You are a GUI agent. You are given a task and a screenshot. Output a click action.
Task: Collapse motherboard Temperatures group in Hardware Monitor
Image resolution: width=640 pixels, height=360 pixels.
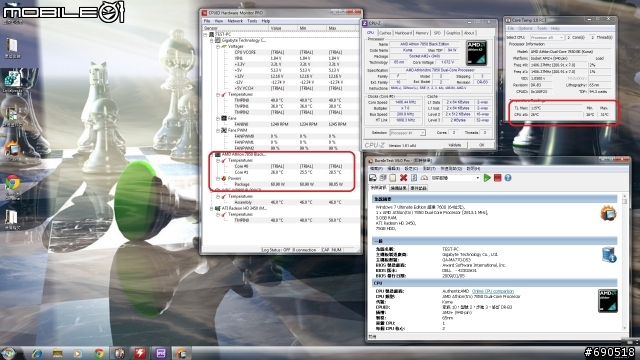[x=218, y=94]
